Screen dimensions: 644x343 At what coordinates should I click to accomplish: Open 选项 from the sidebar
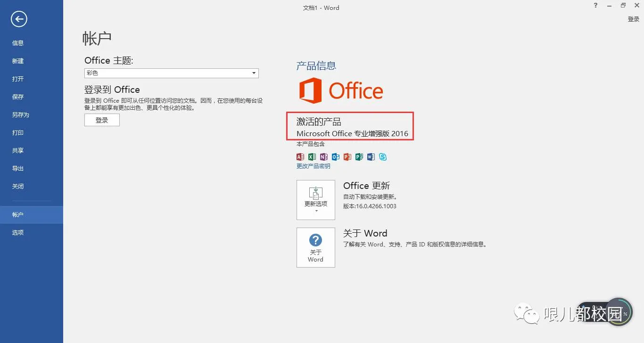coord(32,232)
